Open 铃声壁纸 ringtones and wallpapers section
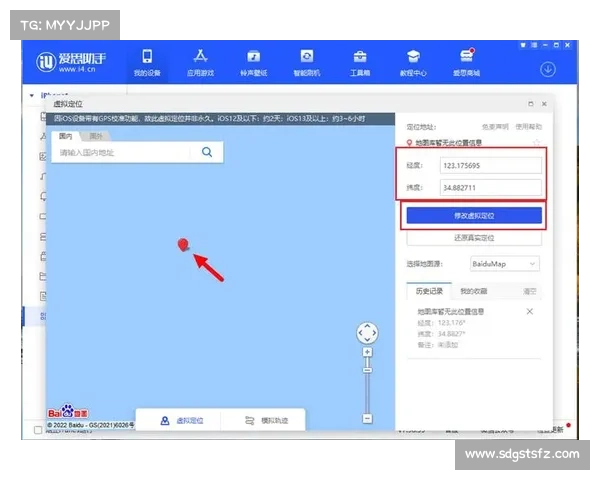Viewport: 600px width, 480px height. coord(254,63)
